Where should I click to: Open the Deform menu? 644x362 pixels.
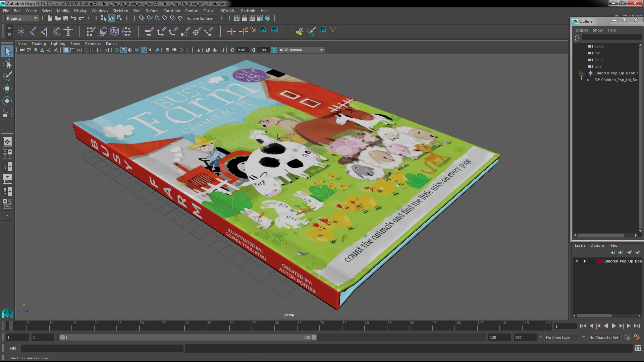click(x=152, y=11)
